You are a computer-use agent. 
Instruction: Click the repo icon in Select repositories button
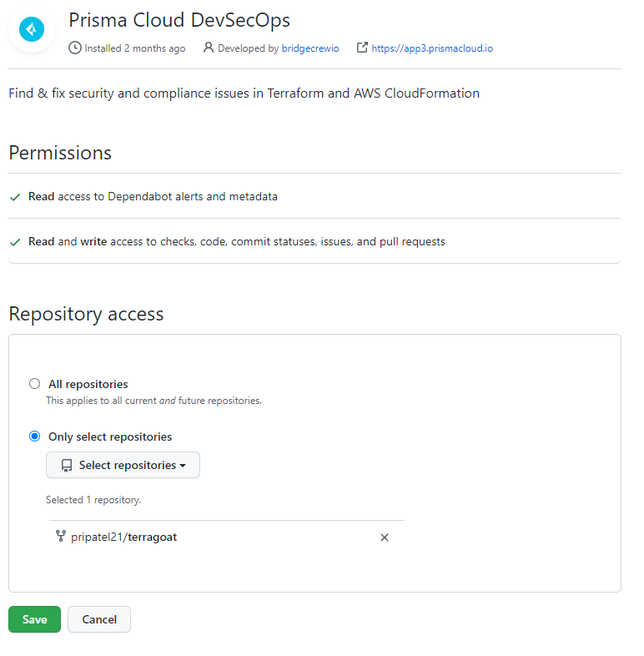click(x=67, y=466)
